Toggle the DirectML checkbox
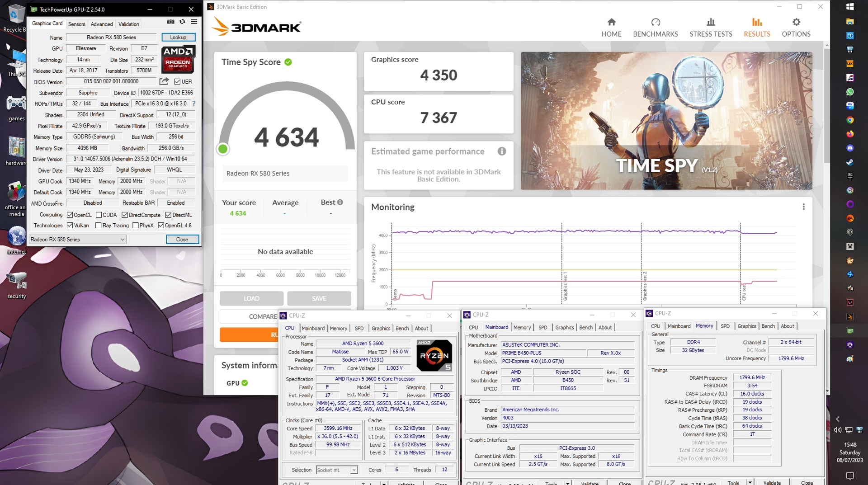This screenshot has width=868, height=485. [x=168, y=215]
